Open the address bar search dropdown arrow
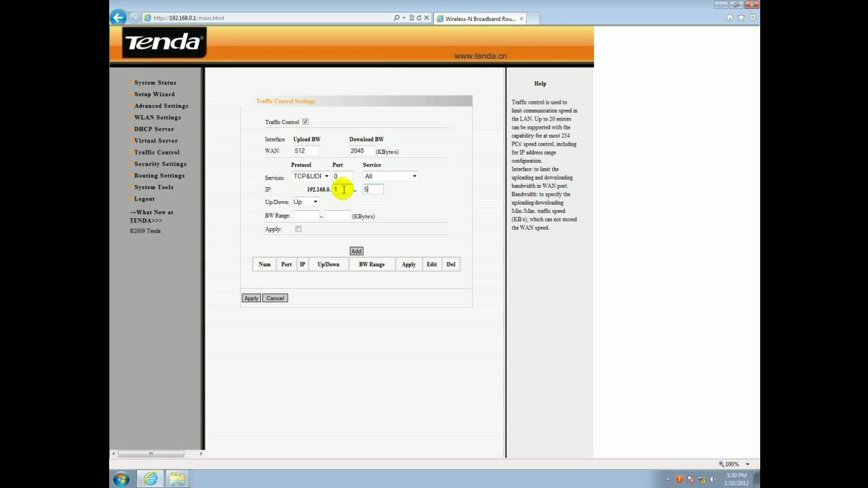The width and height of the screenshot is (868, 488). tap(403, 18)
